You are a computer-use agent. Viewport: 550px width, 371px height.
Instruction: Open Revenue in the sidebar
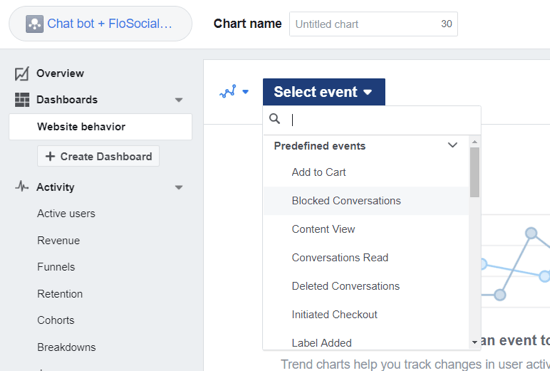coord(58,241)
